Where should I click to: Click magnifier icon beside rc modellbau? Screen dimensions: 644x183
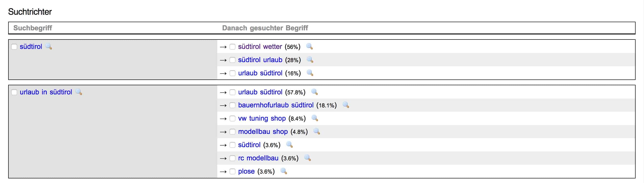point(308,158)
